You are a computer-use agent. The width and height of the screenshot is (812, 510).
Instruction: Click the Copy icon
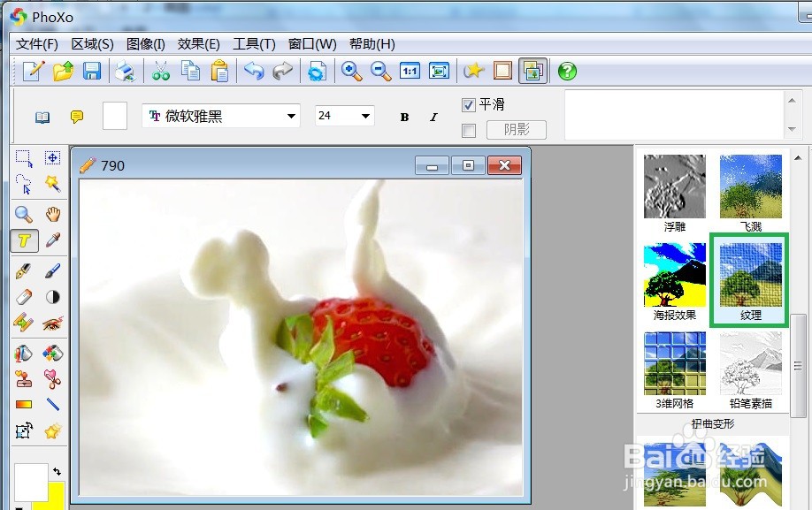tap(190, 71)
